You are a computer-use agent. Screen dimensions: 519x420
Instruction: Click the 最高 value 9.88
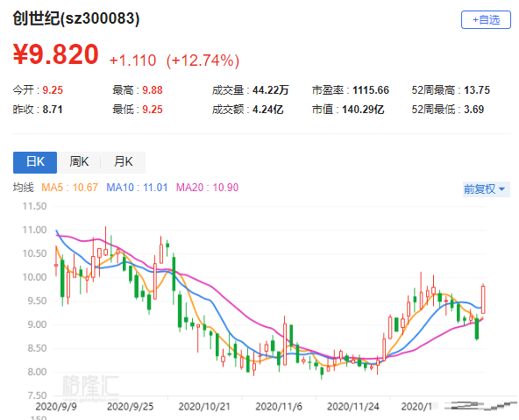(153, 90)
